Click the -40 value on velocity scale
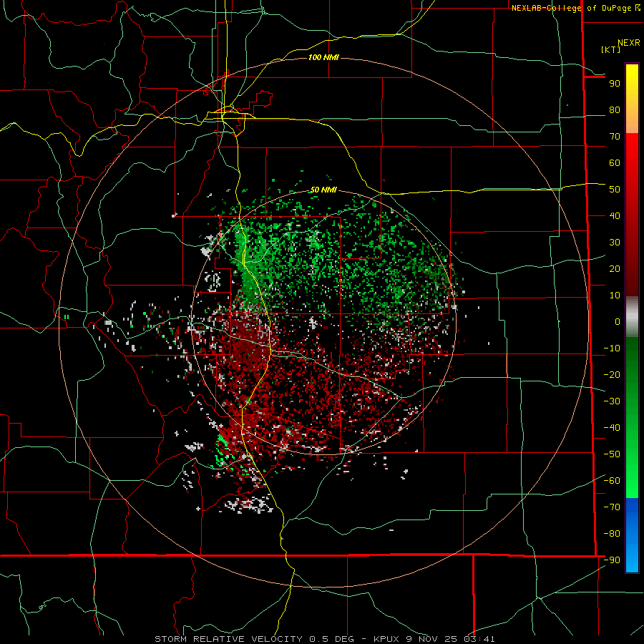This screenshot has height=644, width=644. click(x=612, y=428)
